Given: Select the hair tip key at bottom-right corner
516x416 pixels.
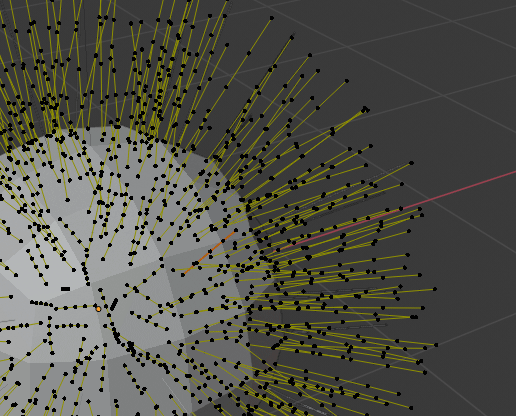Looking at the screenshot, I should pos(411,408).
